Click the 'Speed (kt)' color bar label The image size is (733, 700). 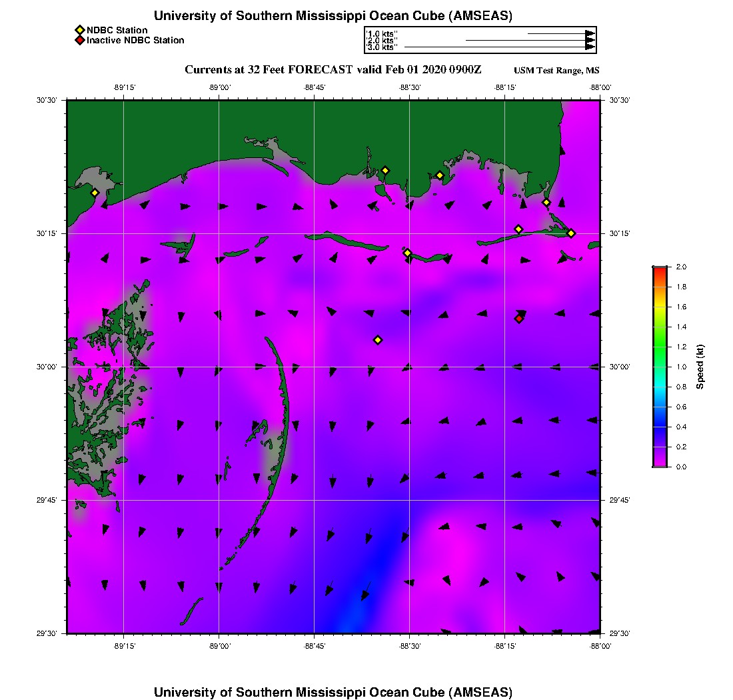(700, 367)
